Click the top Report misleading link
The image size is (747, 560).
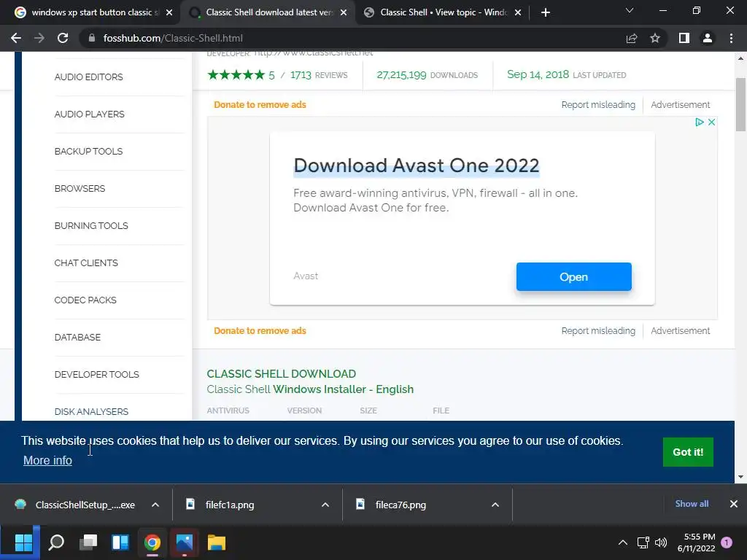598,104
